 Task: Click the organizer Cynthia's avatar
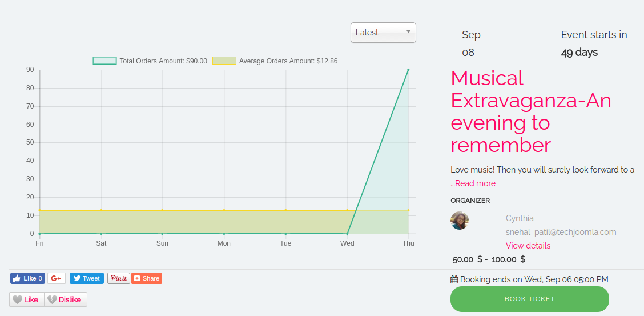point(460,221)
